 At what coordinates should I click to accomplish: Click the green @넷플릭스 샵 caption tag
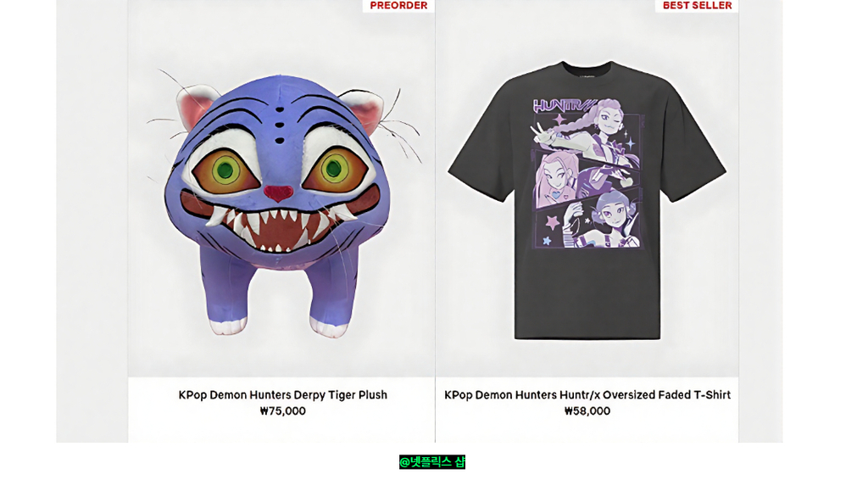(432, 461)
